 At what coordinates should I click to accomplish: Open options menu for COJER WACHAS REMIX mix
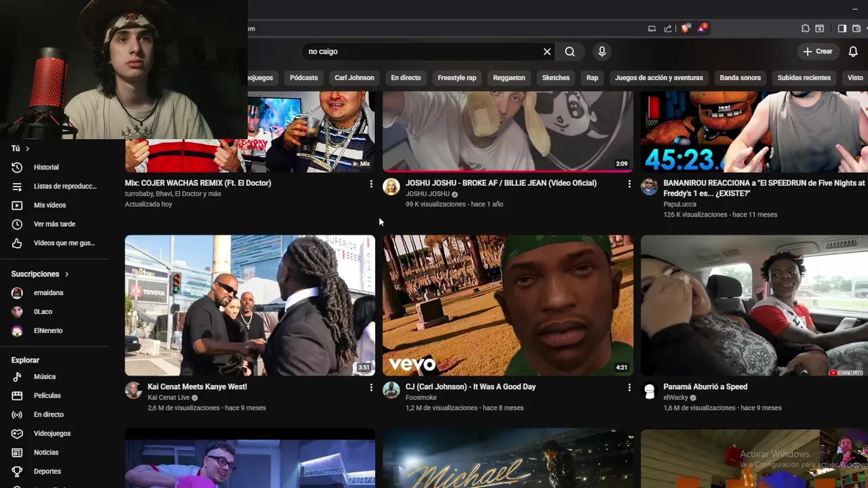(371, 184)
